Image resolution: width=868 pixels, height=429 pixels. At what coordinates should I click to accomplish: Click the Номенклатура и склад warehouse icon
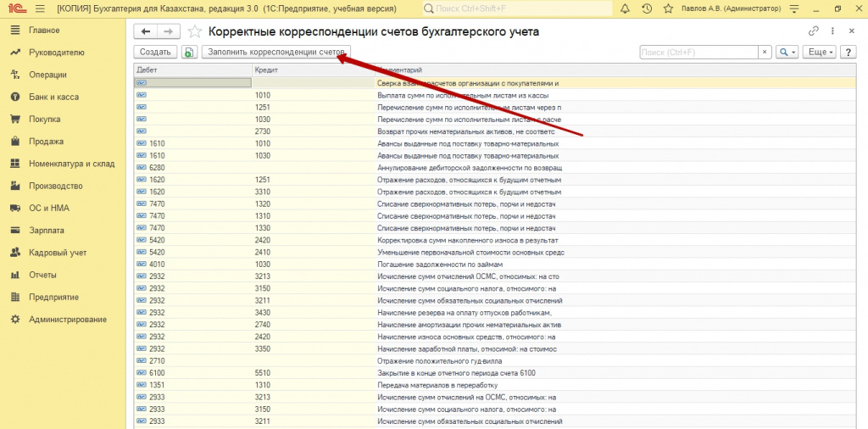pos(15,164)
